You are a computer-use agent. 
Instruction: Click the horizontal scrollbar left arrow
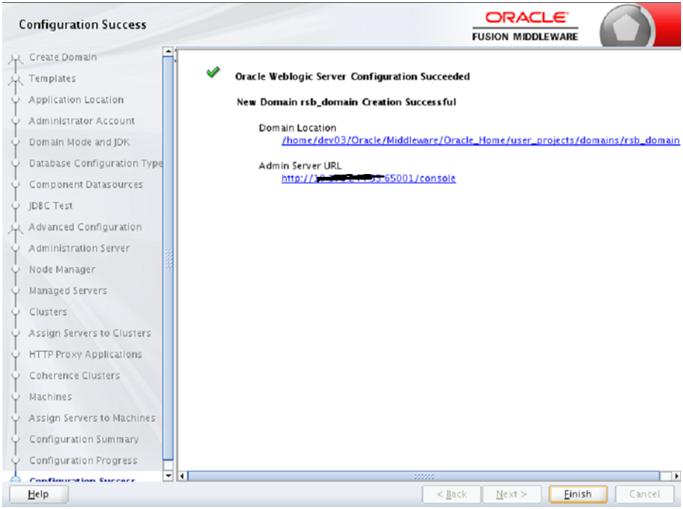[x=183, y=476]
